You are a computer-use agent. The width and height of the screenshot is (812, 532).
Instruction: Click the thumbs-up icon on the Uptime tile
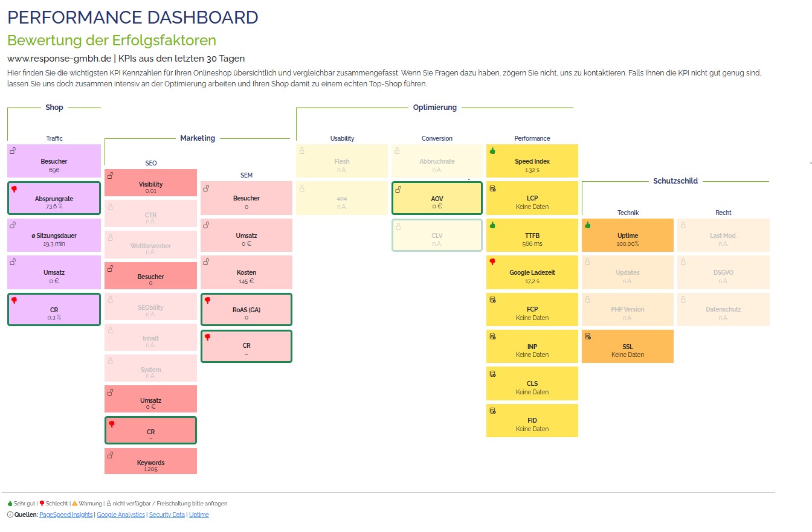tap(587, 226)
